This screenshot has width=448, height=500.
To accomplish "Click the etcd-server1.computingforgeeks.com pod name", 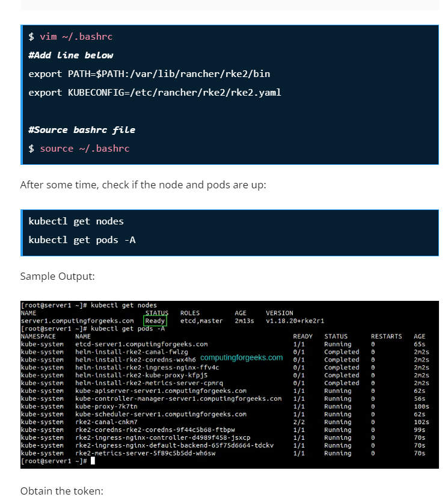I will tap(141, 344).
